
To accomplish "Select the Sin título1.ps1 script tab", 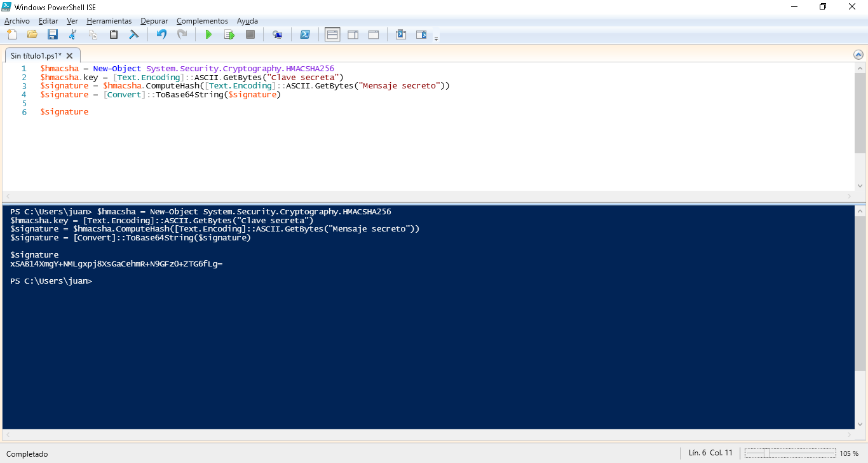I will click(x=36, y=55).
